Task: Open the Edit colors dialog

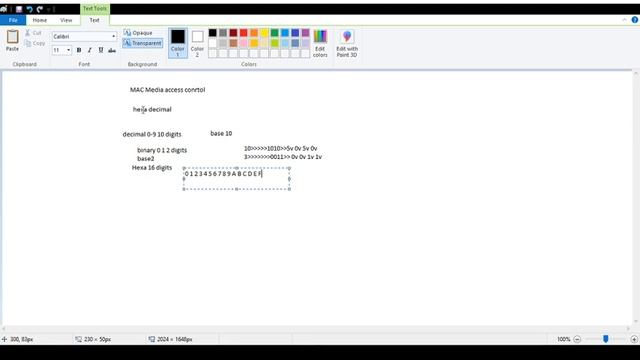Action: 320,43
